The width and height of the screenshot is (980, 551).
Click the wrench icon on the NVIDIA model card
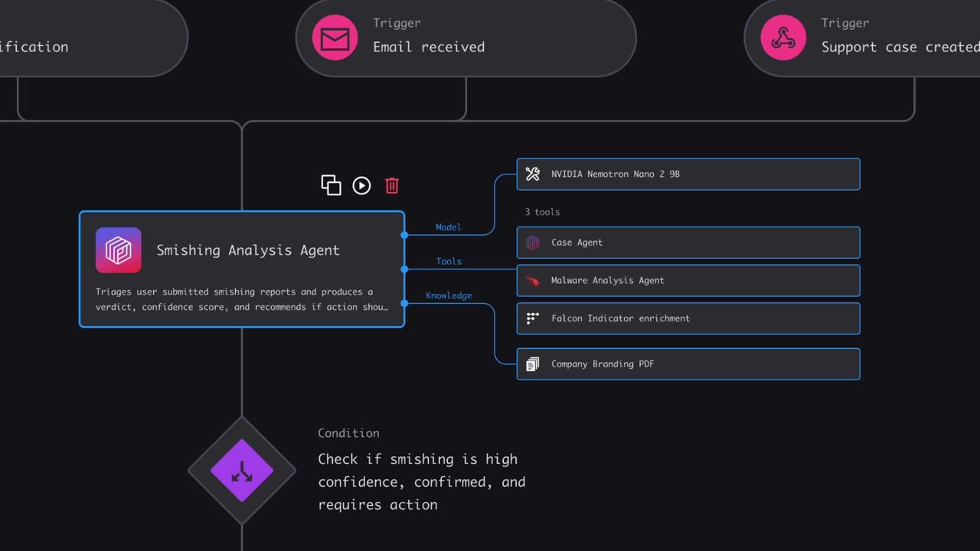tap(533, 174)
